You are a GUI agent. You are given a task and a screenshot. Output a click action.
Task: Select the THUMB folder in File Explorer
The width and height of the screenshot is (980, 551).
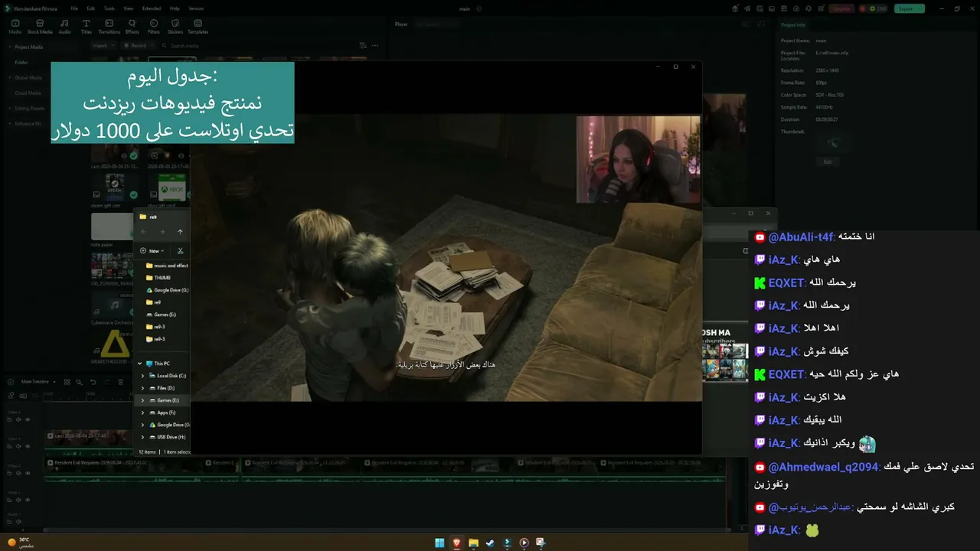tap(158, 278)
